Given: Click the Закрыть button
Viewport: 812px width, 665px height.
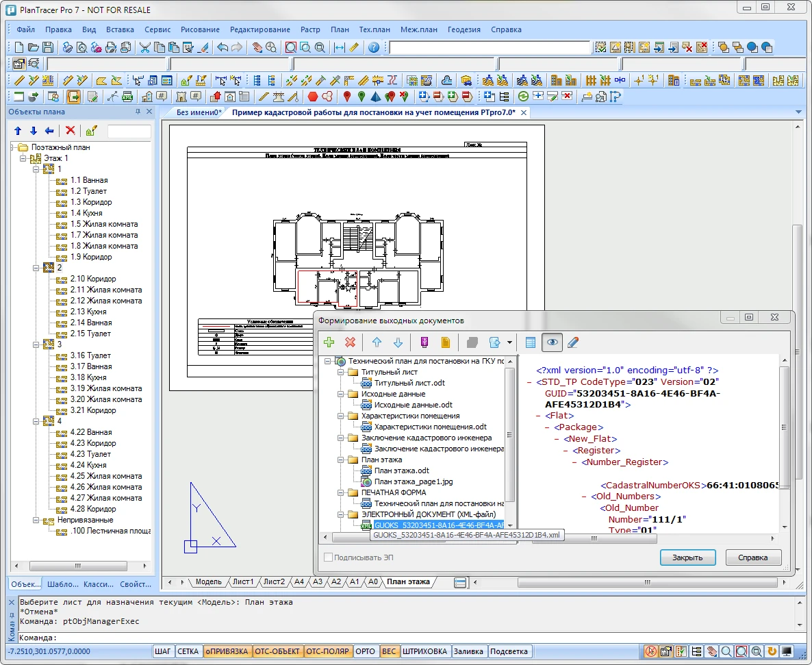Looking at the screenshot, I should point(687,557).
